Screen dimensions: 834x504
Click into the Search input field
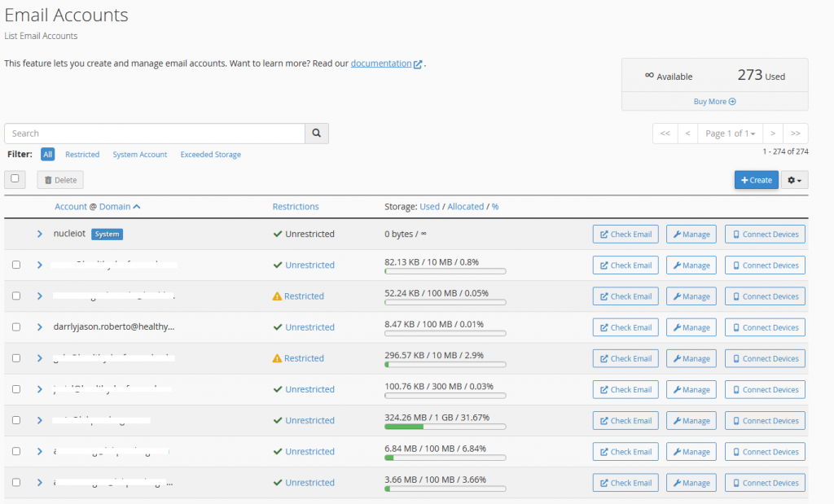tap(155, 134)
